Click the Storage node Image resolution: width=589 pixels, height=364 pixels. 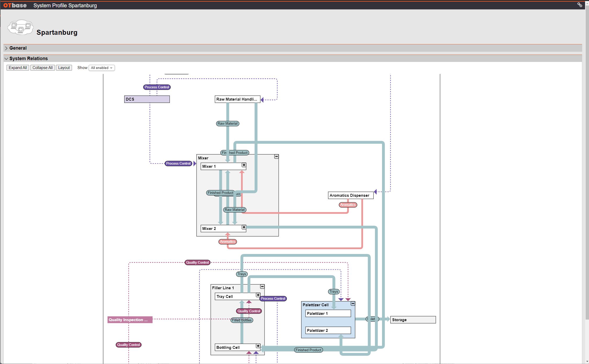point(413,320)
